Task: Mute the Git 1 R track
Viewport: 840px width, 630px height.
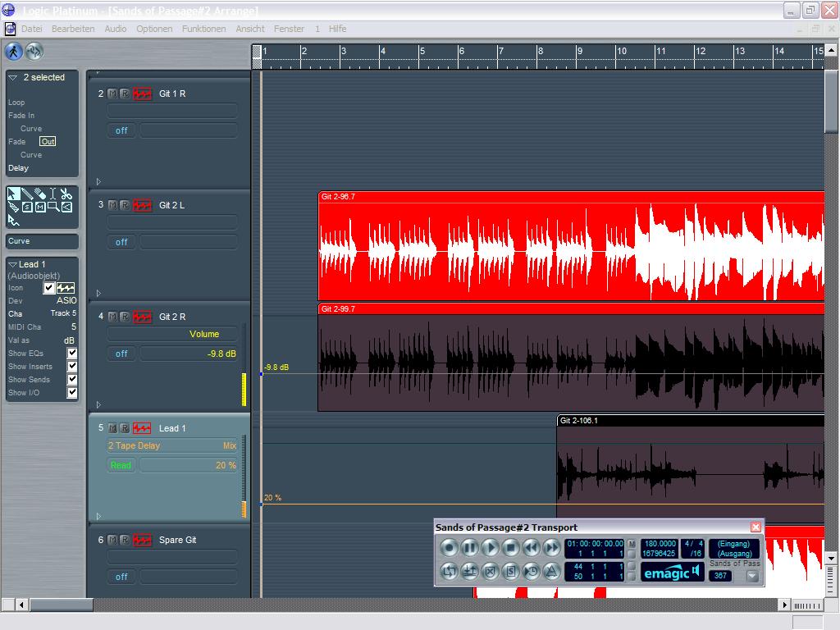Action: (x=112, y=94)
